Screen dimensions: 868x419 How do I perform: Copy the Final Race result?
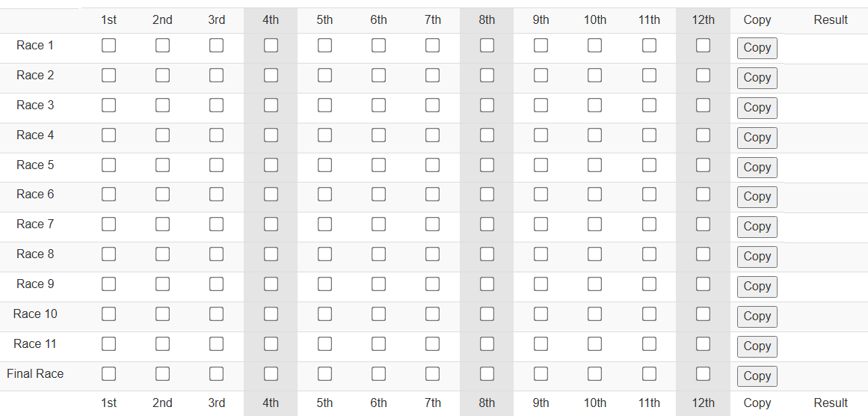[x=757, y=376]
